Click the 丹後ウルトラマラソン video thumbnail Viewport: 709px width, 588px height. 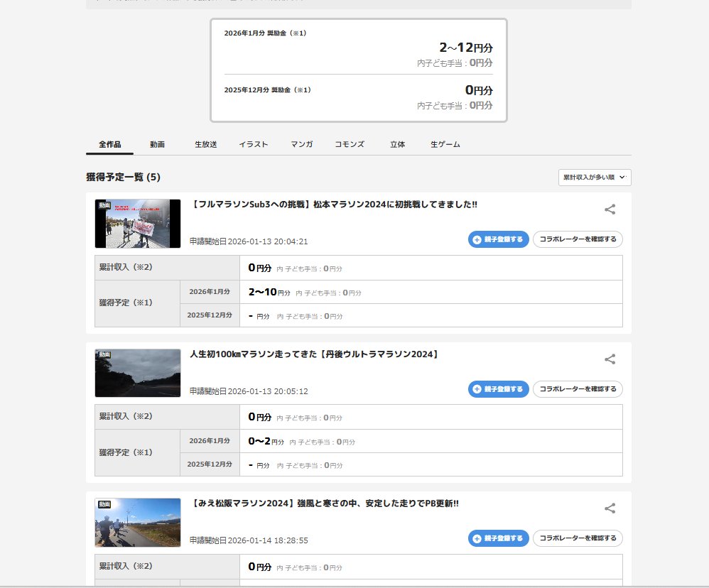(137, 373)
